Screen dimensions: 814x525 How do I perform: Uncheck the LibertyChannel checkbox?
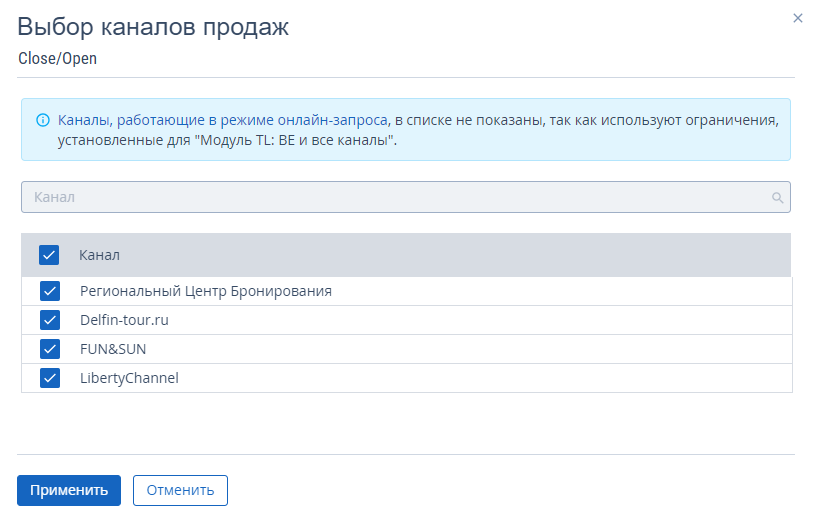click(x=49, y=378)
